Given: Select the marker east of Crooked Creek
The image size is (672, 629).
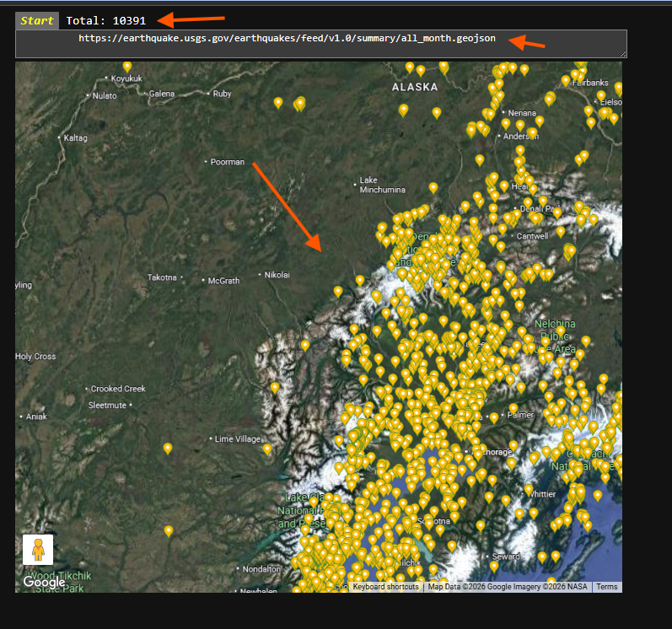Looking at the screenshot, I should point(275,387).
